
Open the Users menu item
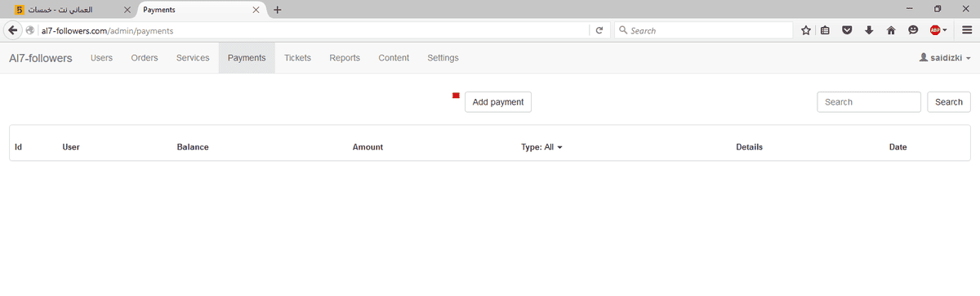click(101, 58)
